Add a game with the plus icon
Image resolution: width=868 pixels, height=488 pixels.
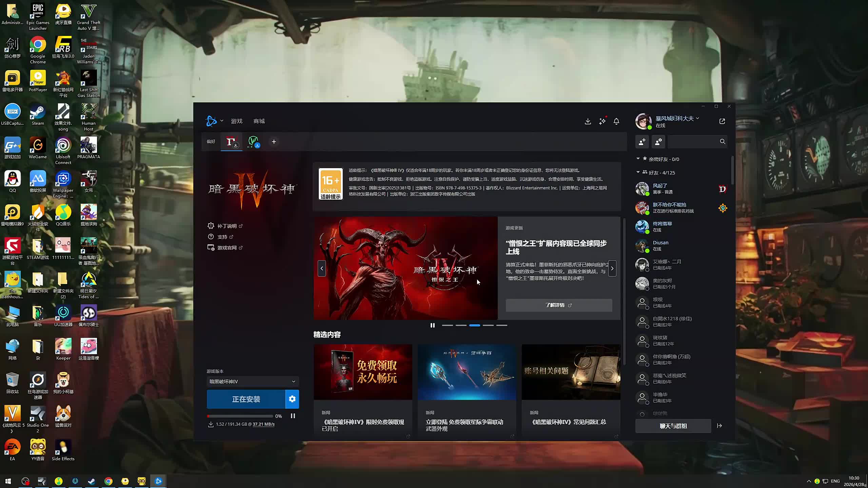tap(274, 142)
